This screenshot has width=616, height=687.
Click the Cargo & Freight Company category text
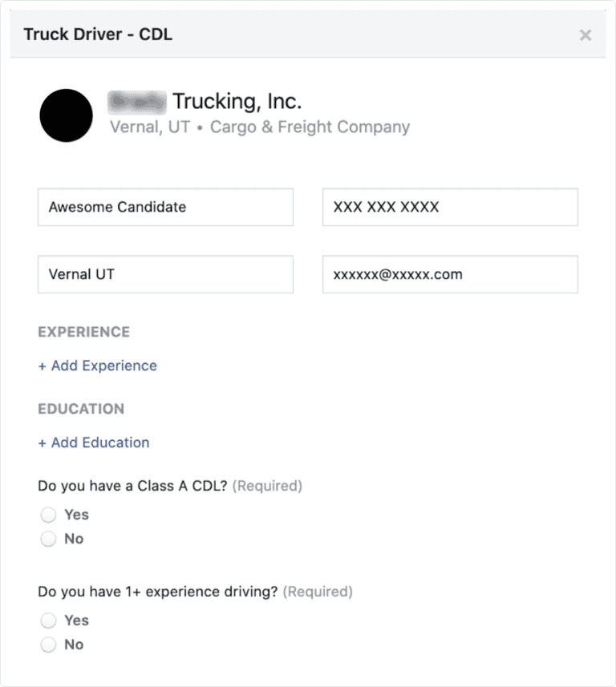[310, 127]
